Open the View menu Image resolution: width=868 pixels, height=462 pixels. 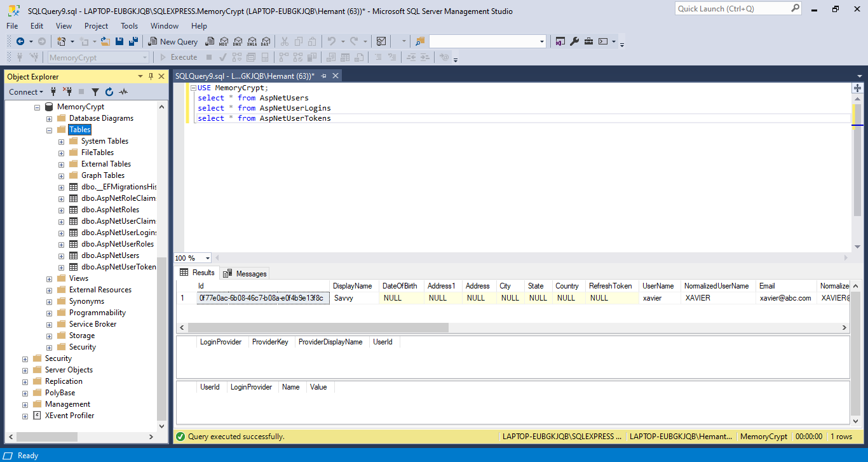pos(64,26)
